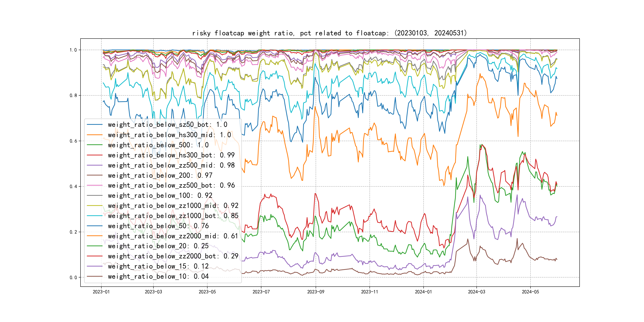Screen dimensions: 644x322
Task: Click olive swatch of zz1000_mid legend
Action: point(94,206)
